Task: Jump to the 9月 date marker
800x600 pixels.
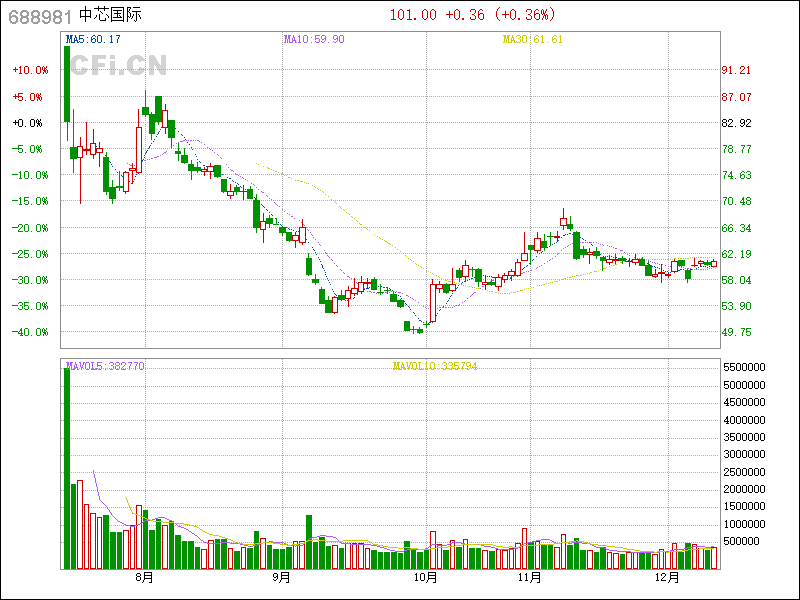Action: point(281,577)
